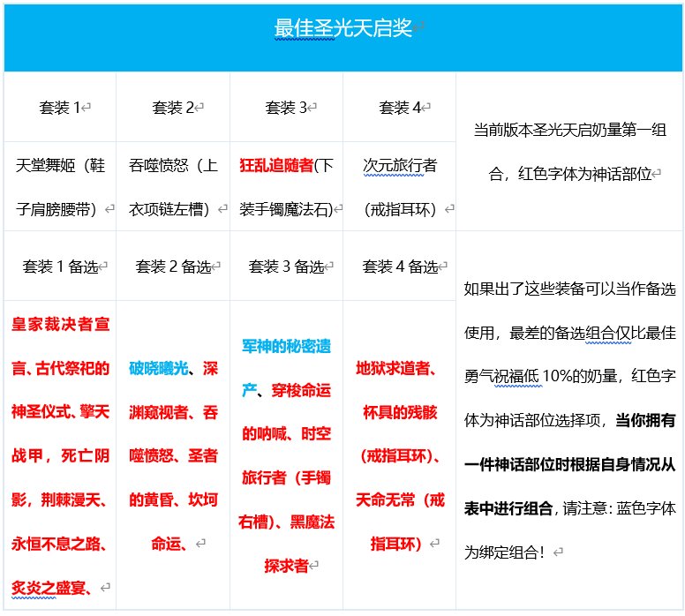
Task: Click the 当前版本圣光天启奶量第一组合 note
Action: pyautogui.click(x=569, y=130)
